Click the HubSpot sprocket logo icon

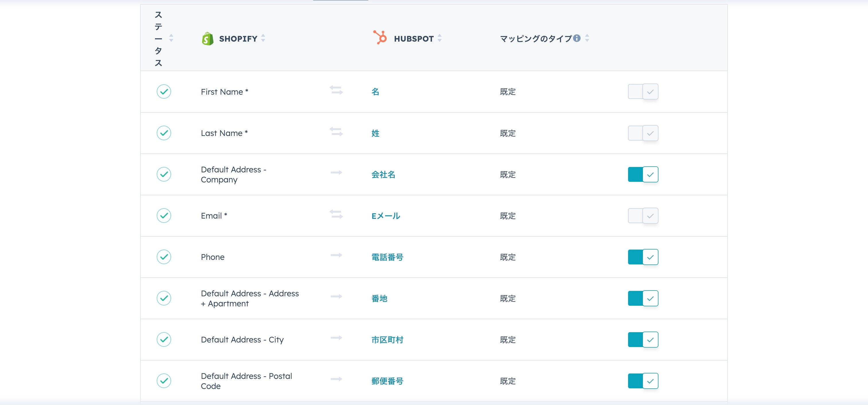pyautogui.click(x=380, y=37)
